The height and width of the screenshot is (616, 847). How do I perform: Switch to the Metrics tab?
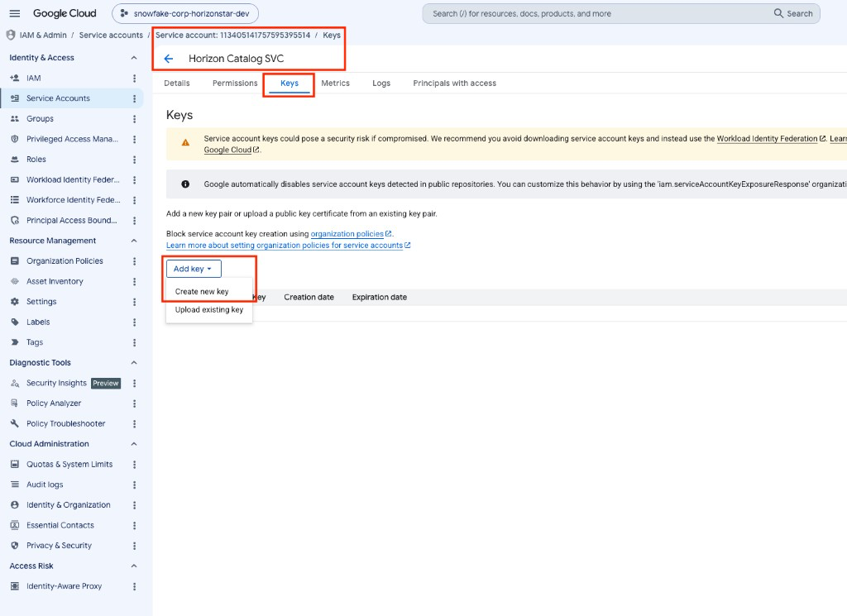(336, 84)
